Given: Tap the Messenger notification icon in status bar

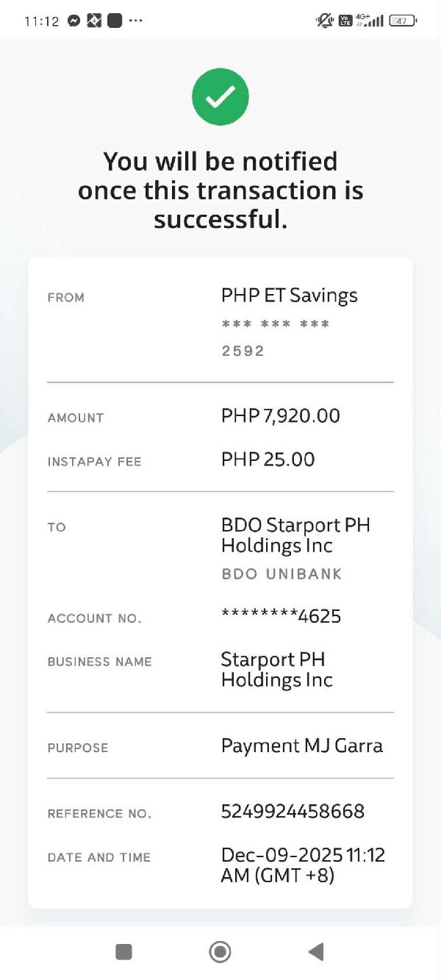Looking at the screenshot, I should 73,21.
